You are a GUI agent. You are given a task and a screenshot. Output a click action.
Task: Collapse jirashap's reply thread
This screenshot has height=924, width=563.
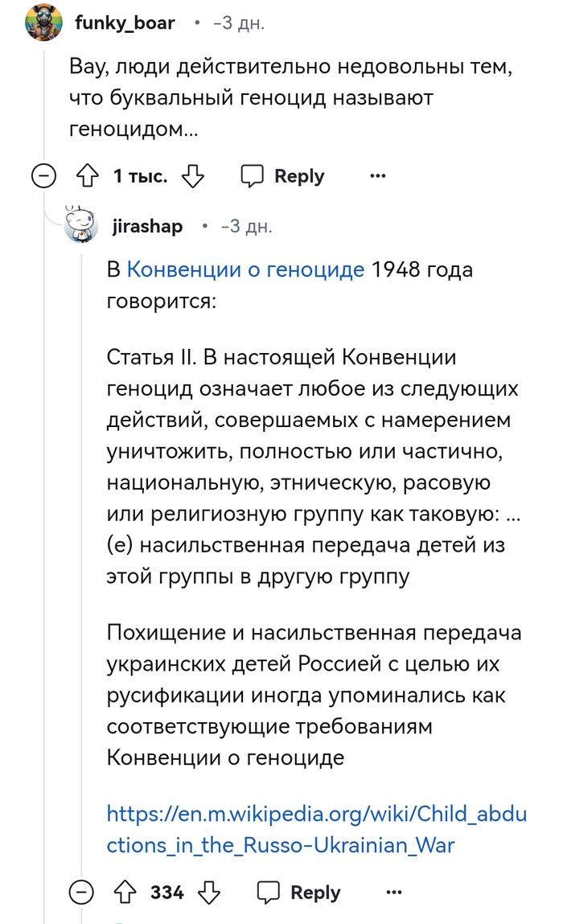click(x=81, y=893)
